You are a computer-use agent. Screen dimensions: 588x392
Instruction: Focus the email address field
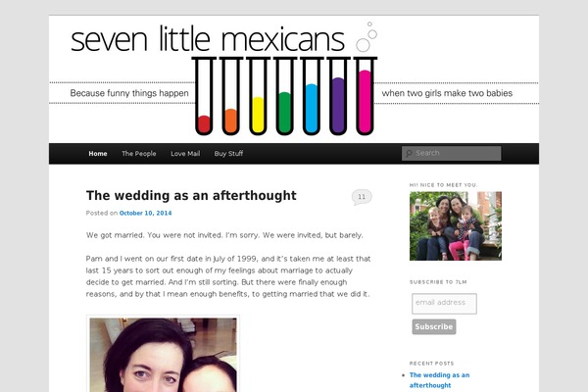pos(444,304)
